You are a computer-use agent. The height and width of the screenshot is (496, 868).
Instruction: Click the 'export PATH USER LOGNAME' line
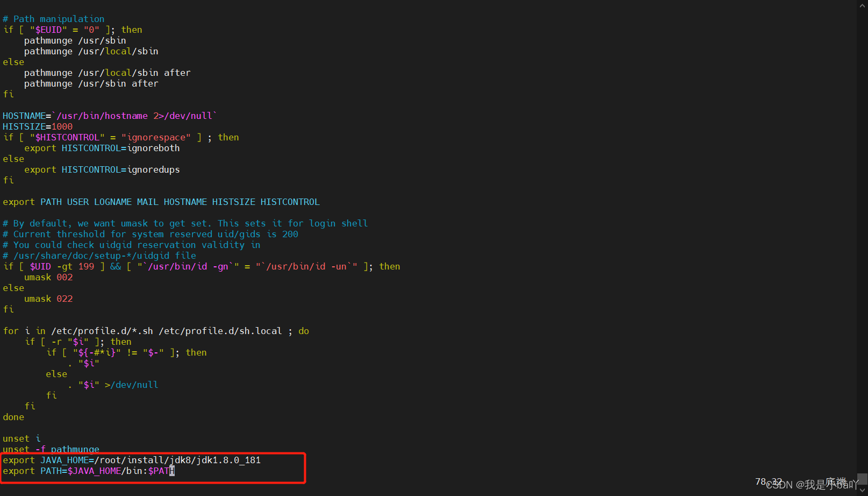[161, 202]
